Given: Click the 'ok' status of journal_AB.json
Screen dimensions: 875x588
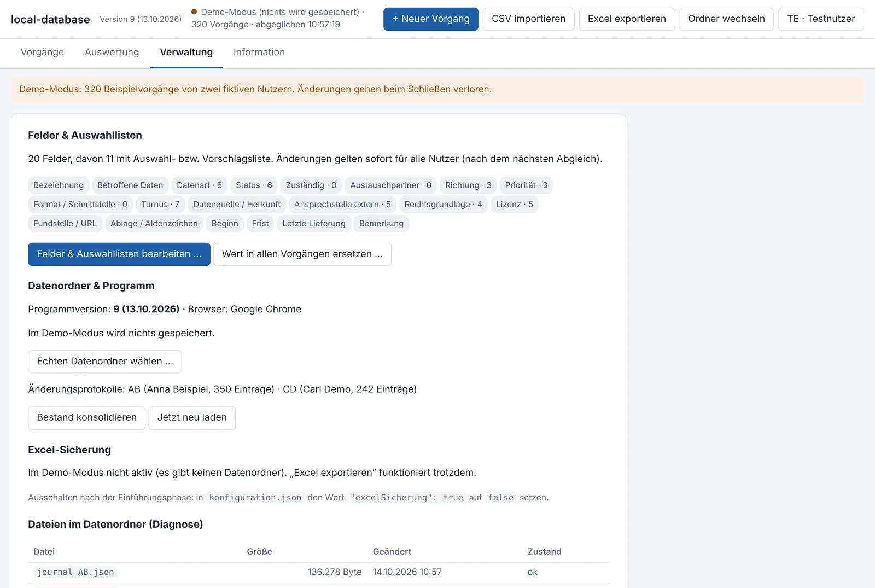Looking at the screenshot, I should coord(532,572).
